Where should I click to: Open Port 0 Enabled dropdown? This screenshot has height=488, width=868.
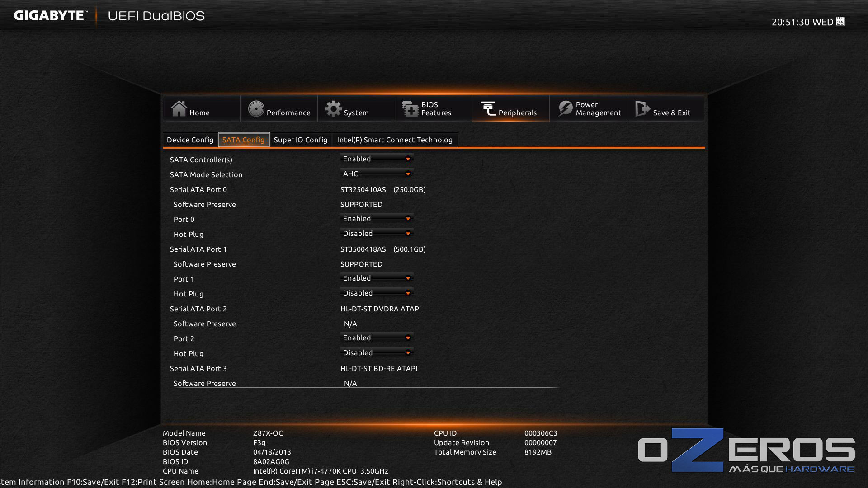point(377,218)
